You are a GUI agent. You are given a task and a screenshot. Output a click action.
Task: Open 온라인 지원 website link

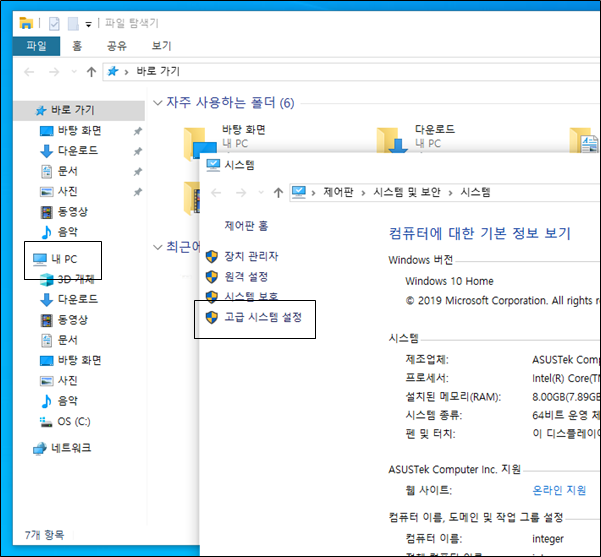[x=559, y=490]
